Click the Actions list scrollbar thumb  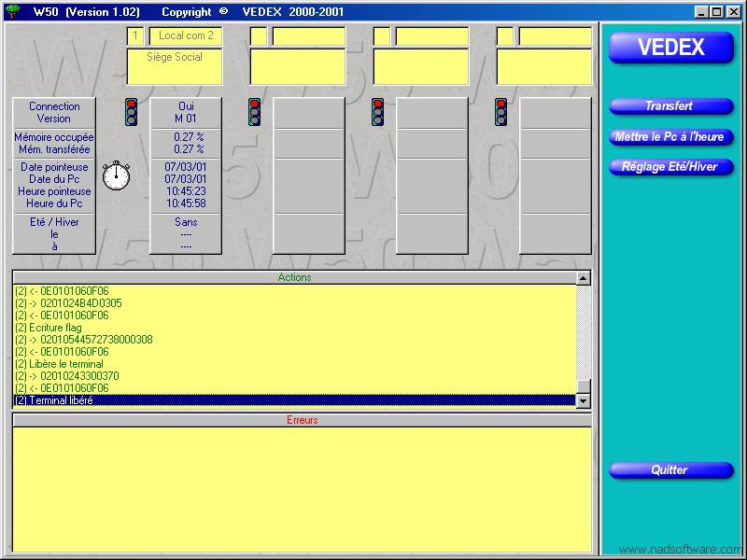583,386
